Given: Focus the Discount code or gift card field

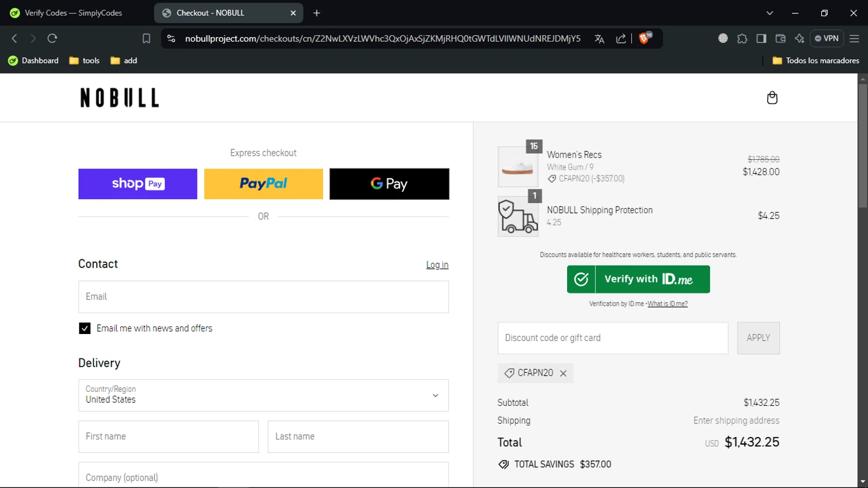Looking at the screenshot, I should 613,338.
